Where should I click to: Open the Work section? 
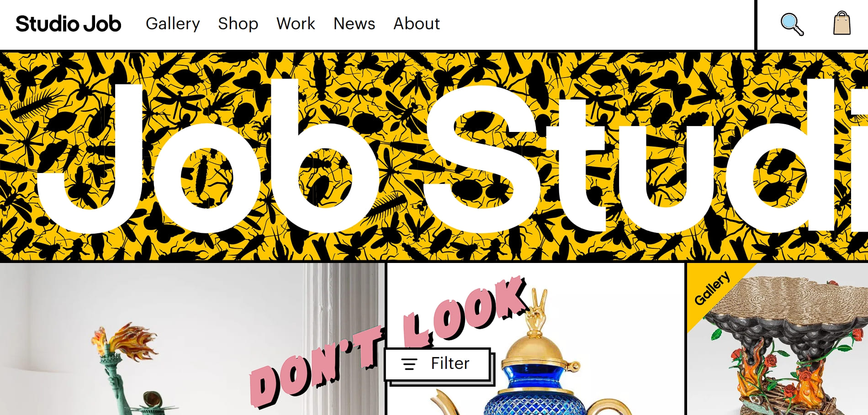point(296,24)
